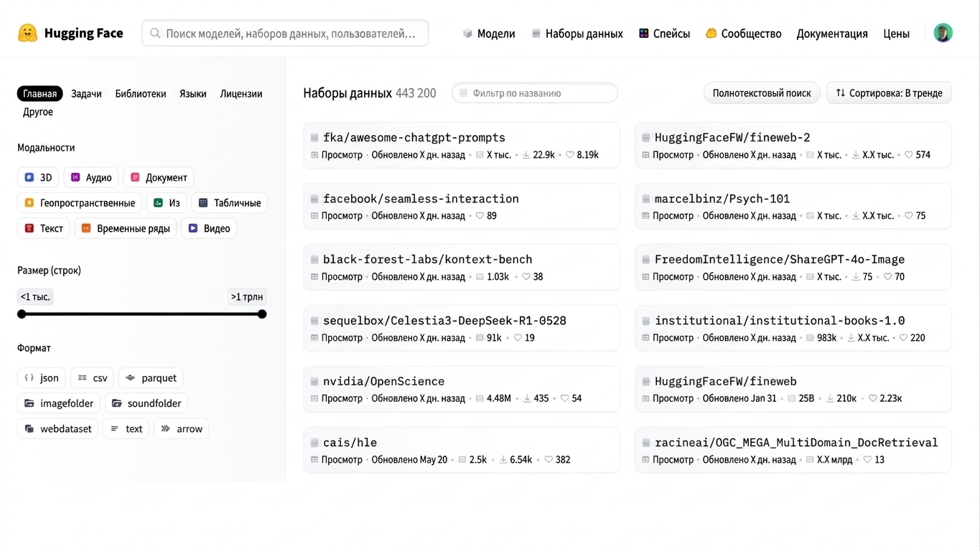The width and height of the screenshot is (980, 551).
Task: Click the Hugging Face logo emoji
Action: click(28, 33)
